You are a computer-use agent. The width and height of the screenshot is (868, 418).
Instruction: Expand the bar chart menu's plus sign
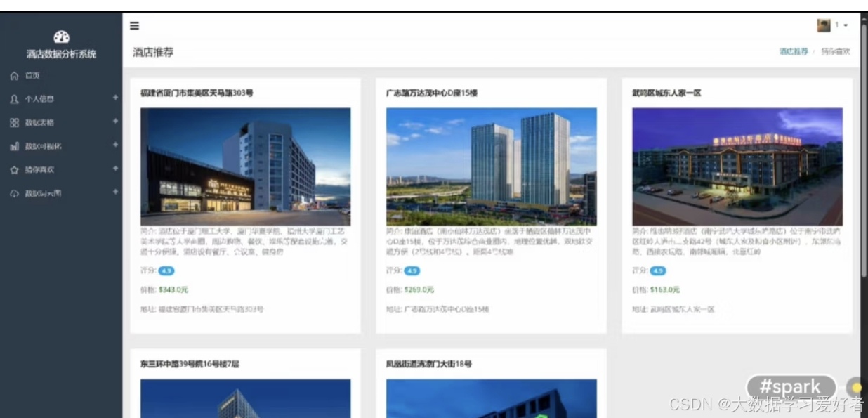pyautogui.click(x=115, y=145)
